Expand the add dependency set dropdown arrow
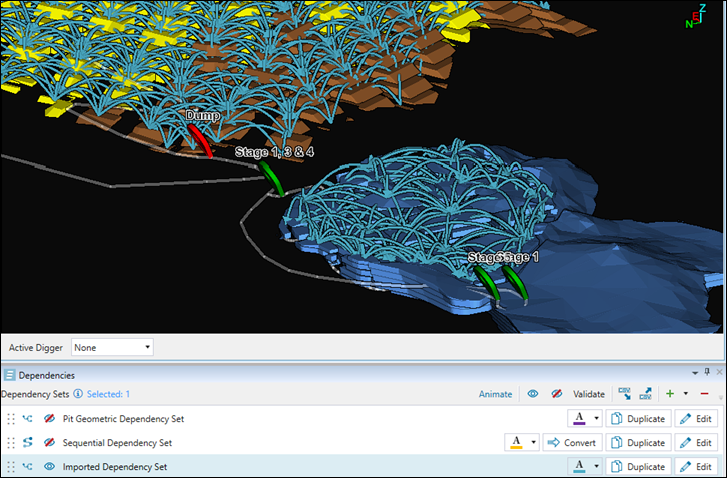Viewport: 727px width, 478px height. (685, 394)
